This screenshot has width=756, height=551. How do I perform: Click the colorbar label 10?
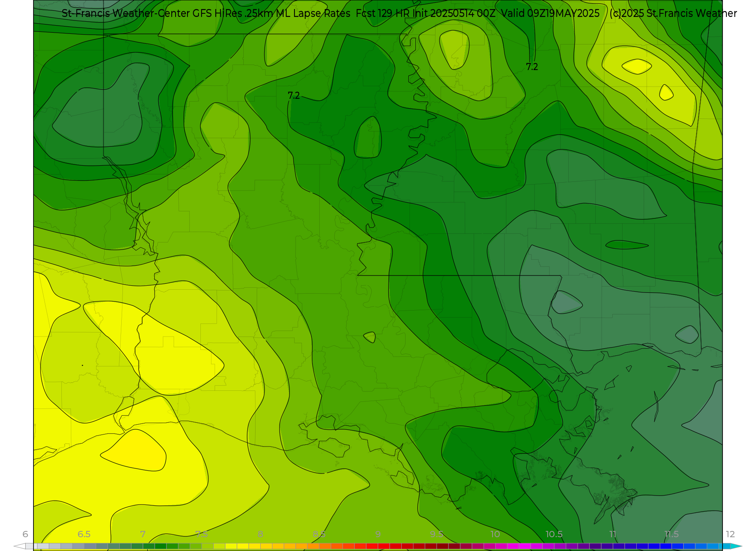495,534
